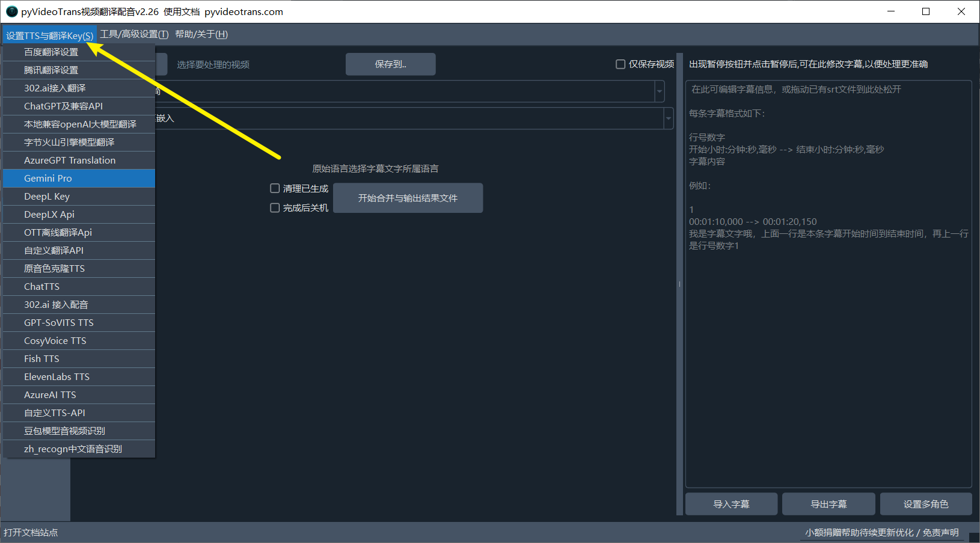
Task: Open the 设置TTS与翻译Key menu
Action: pos(49,35)
